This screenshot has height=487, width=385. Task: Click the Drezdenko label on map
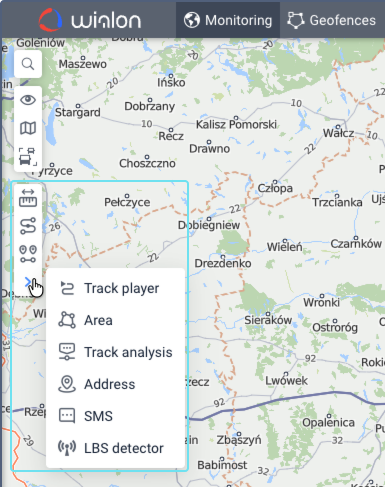(223, 263)
